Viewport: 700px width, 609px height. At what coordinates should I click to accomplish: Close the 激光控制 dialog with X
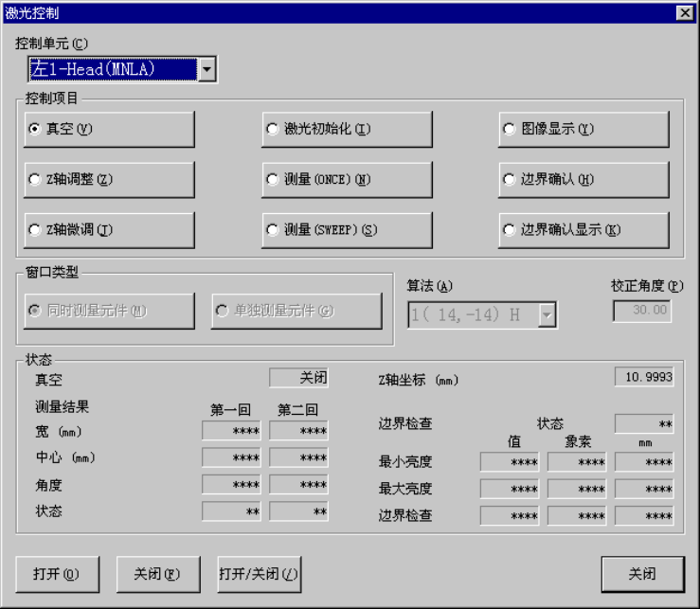click(x=685, y=12)
